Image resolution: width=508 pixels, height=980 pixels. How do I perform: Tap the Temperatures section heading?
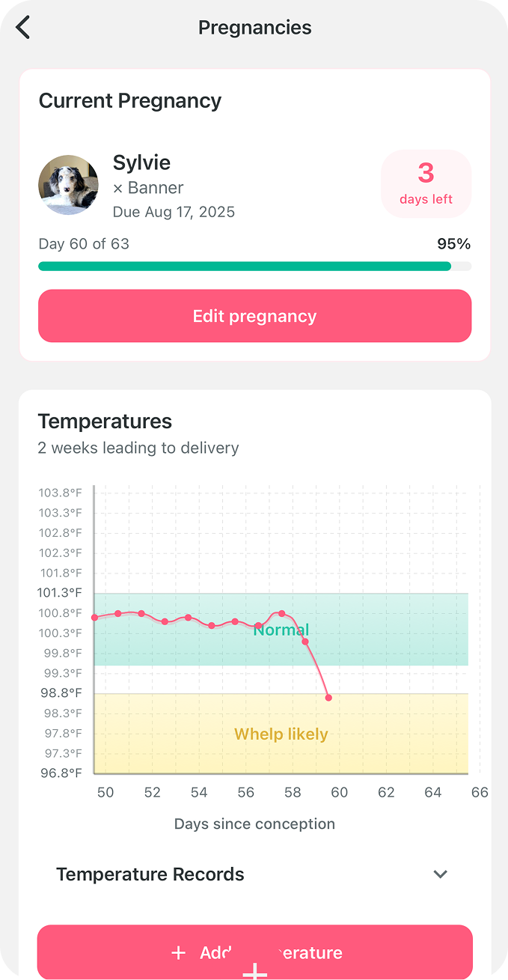105,421
